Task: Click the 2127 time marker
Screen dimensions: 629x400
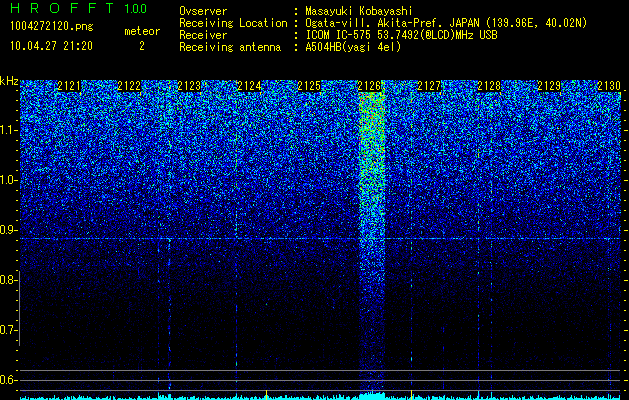Action: (x=429, y=86)
